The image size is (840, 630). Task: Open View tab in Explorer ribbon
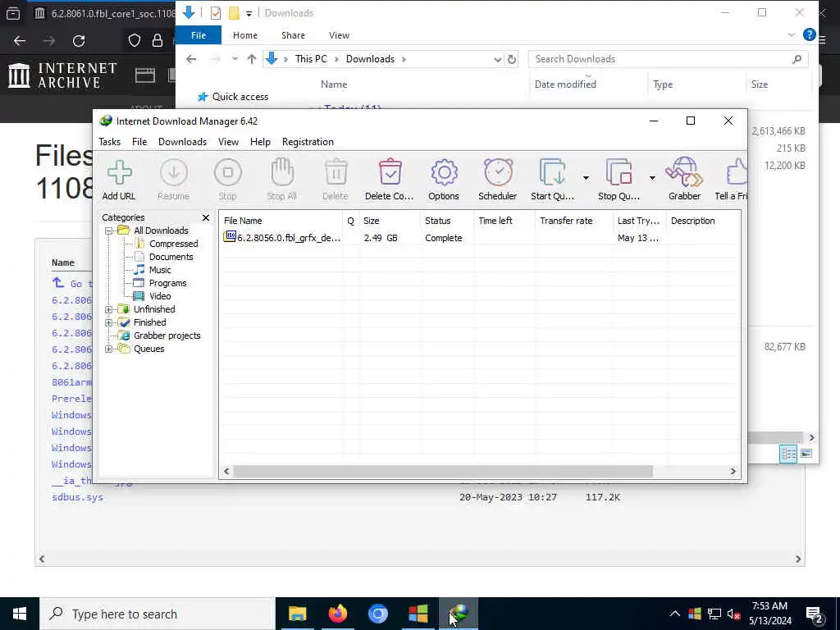click(x=339, y=35)
